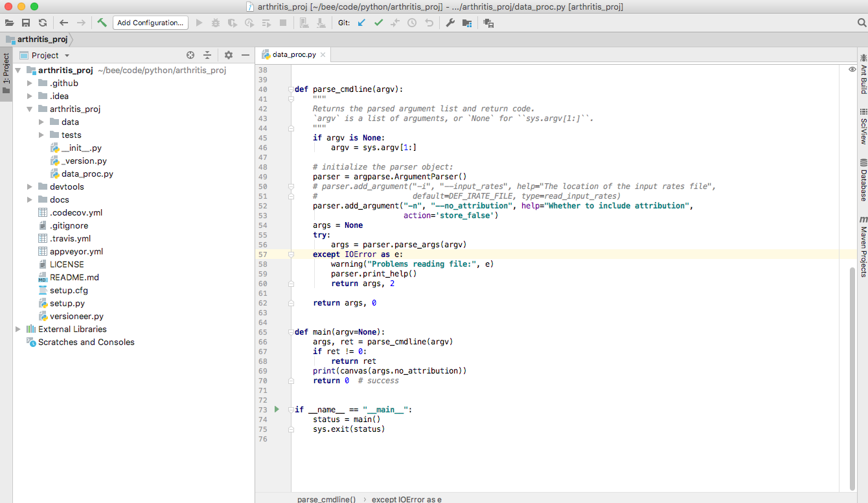The height and width of the screenshot is (503, 868).
Task: Click the Add Configuration button
Action: coord(150,23)
